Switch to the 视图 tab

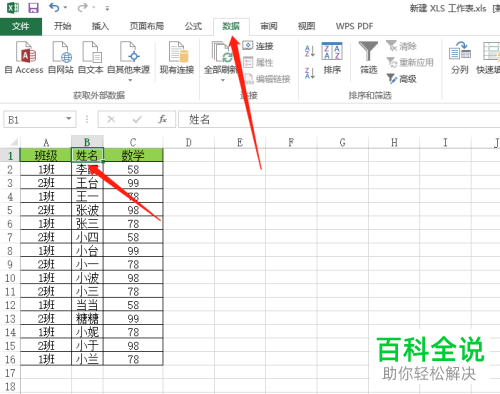[307, 26]
